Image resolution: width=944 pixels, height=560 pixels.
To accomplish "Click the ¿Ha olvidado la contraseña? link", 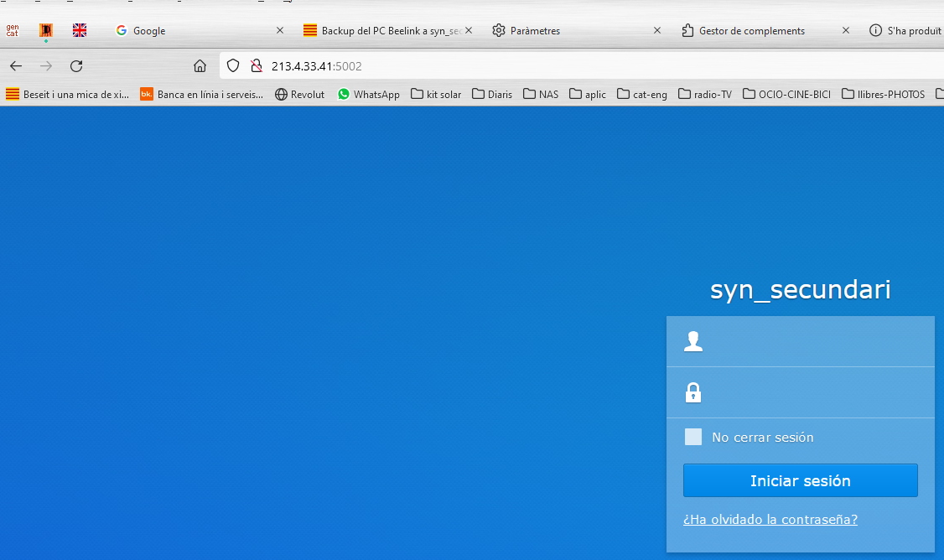I will (770, 520).
